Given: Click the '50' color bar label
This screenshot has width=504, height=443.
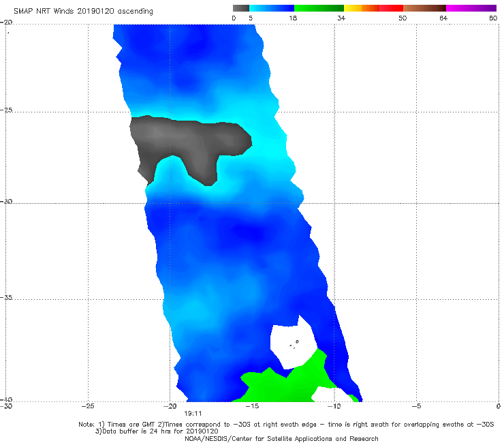Looking at the screenshot, I should 403,18.
